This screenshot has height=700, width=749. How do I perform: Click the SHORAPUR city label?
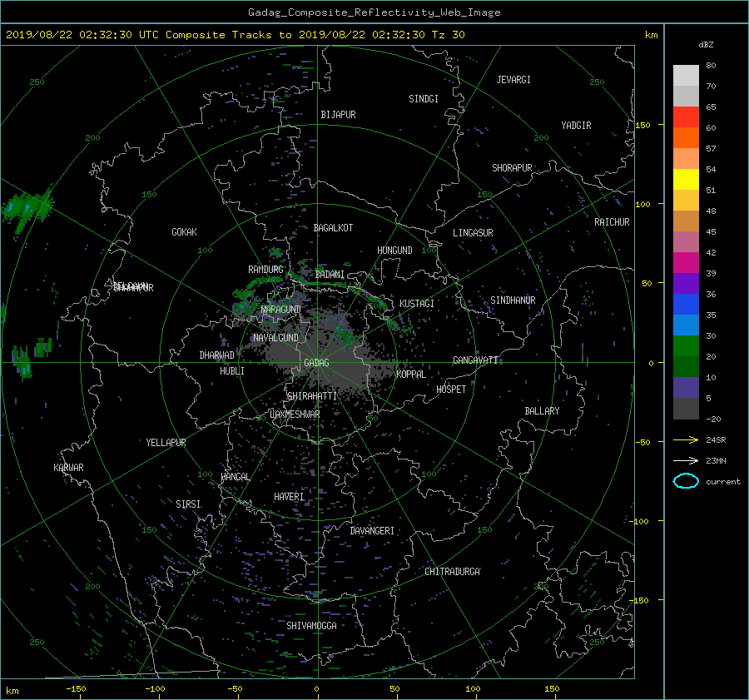[x=512, y=168]
